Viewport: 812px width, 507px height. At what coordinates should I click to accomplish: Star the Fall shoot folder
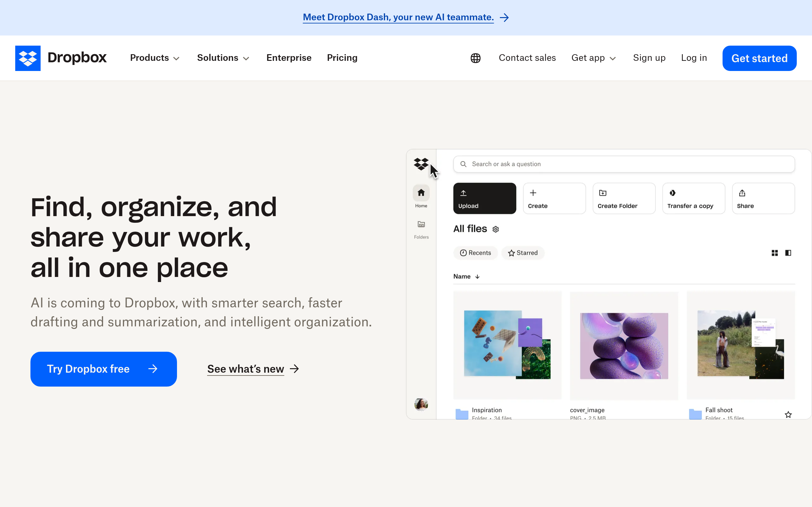point(788,414)
